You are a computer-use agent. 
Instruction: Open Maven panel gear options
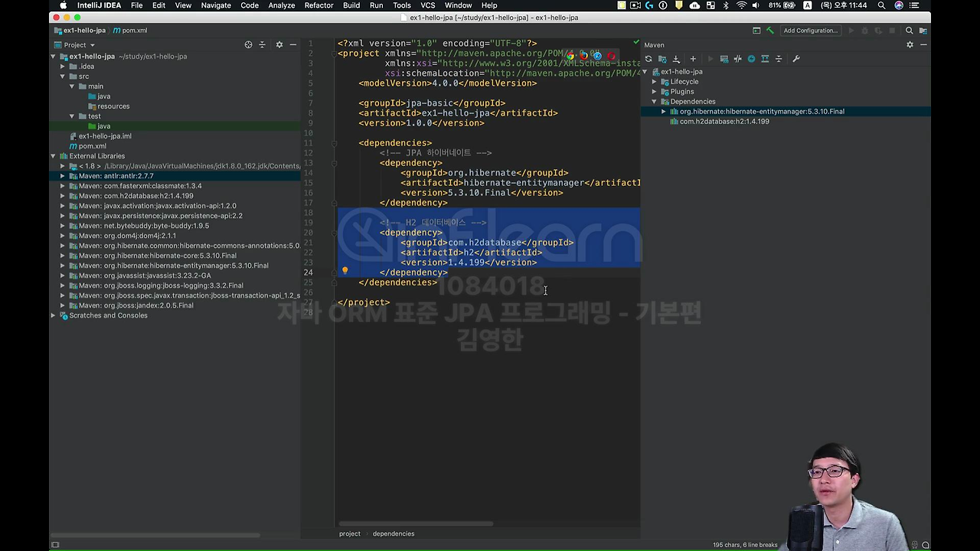pyautogui.click(x=910, y=44)
